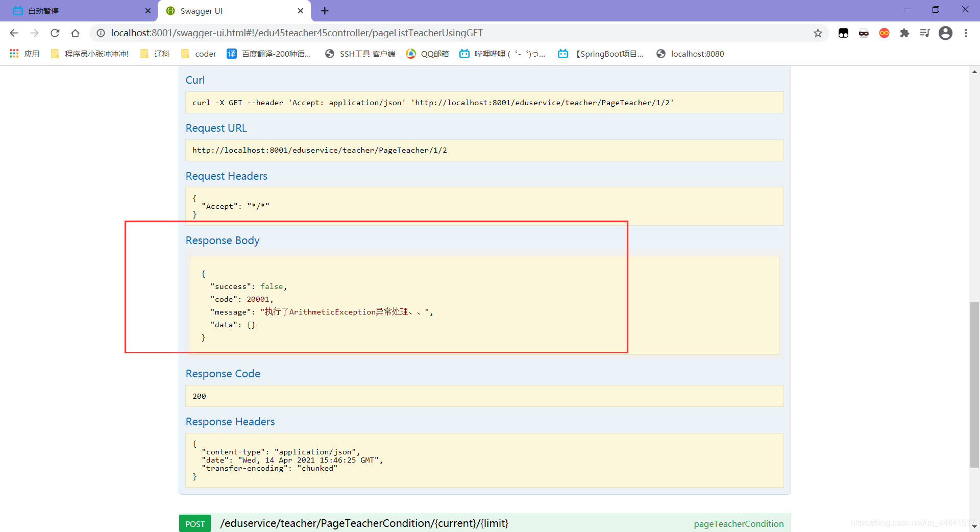Open a new browser tab

point(325,11)
